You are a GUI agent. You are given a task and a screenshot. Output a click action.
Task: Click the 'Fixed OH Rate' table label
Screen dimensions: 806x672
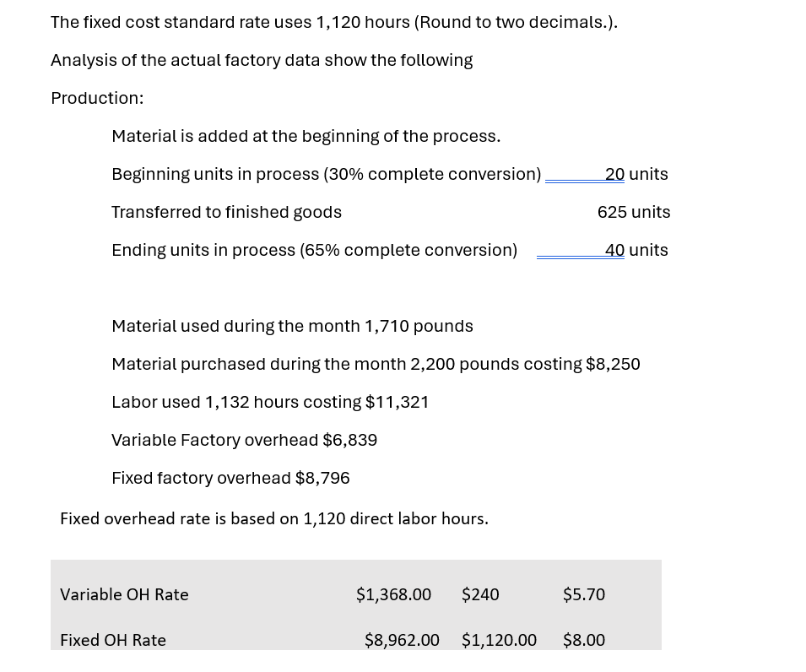click(113, 640)
